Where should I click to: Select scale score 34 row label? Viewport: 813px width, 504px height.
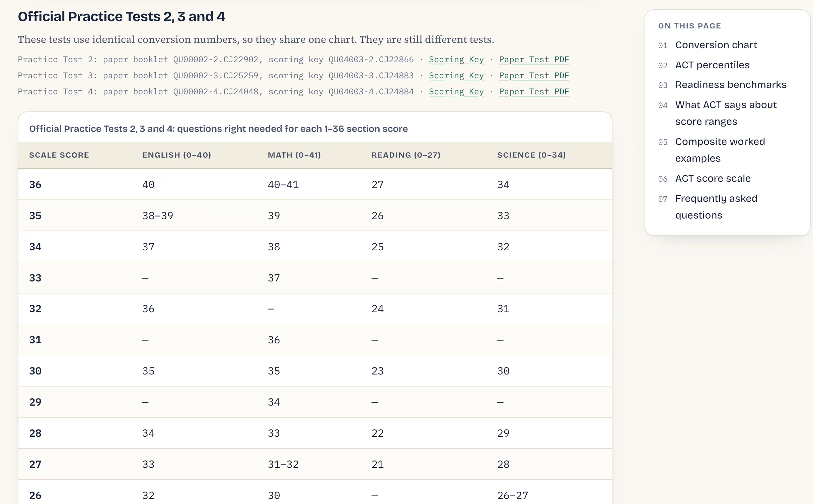[35, 247]
